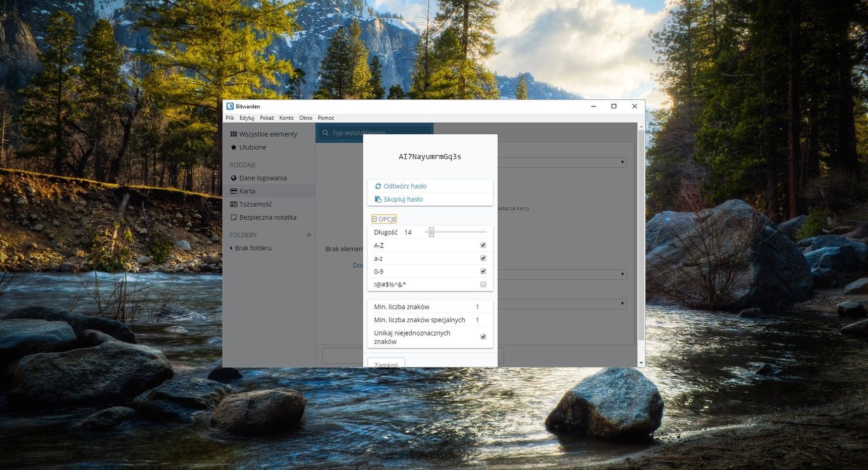The width and height of the screenshot is (868, 470).
Task: Regenerate password with Odtwórz hasło
Action: click(x=430, y=186)
